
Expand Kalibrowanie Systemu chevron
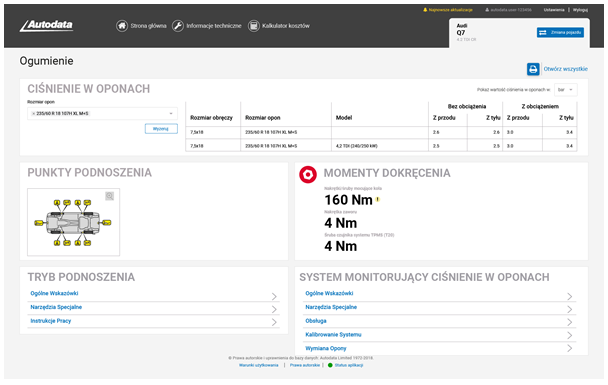(570, 335)
